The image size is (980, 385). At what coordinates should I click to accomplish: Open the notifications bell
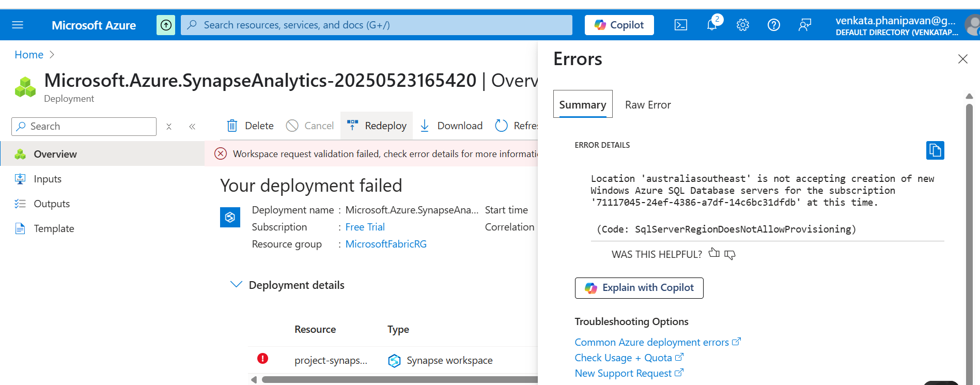tap(712, 25)
